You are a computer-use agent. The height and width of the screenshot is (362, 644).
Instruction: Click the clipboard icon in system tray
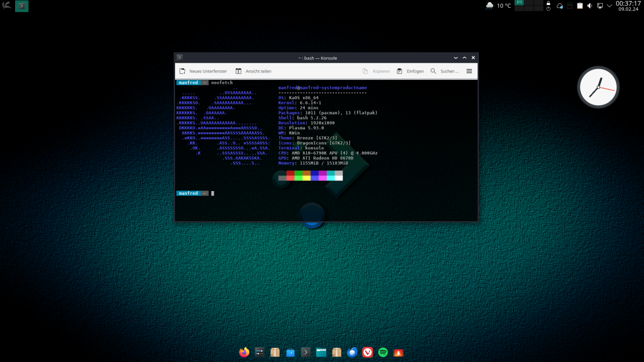pos(580,6)
